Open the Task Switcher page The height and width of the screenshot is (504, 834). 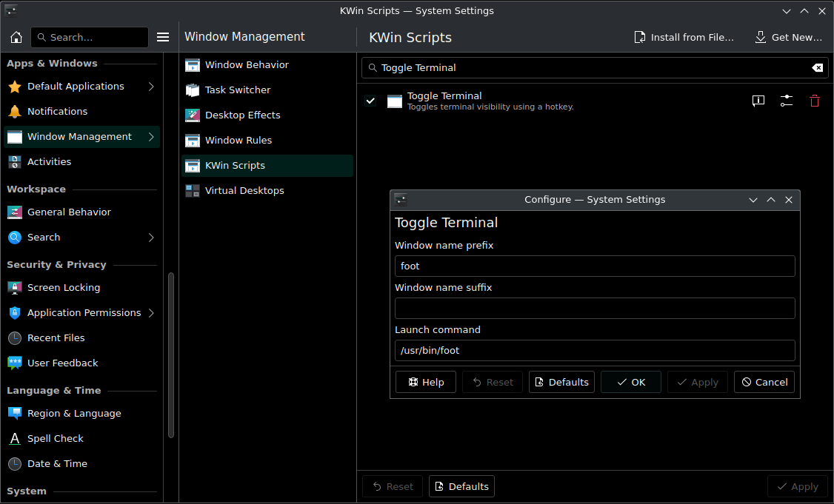[x=267, y=90]
